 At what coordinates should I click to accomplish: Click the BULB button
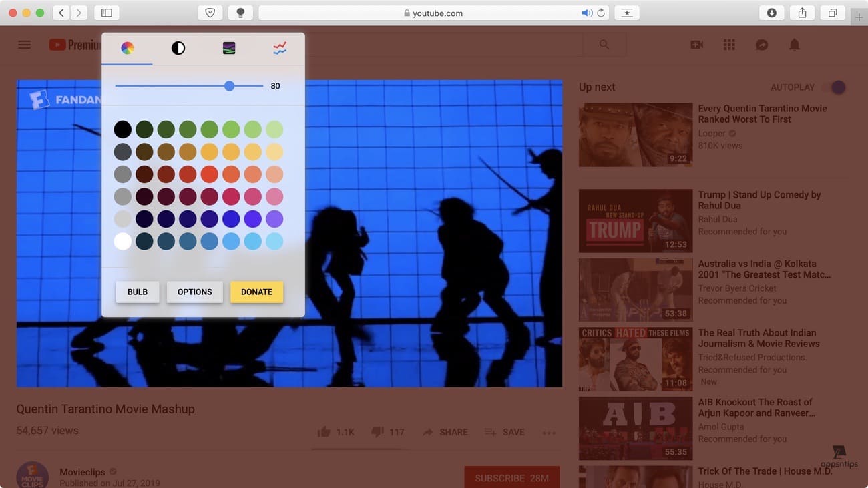pos(138,292)
